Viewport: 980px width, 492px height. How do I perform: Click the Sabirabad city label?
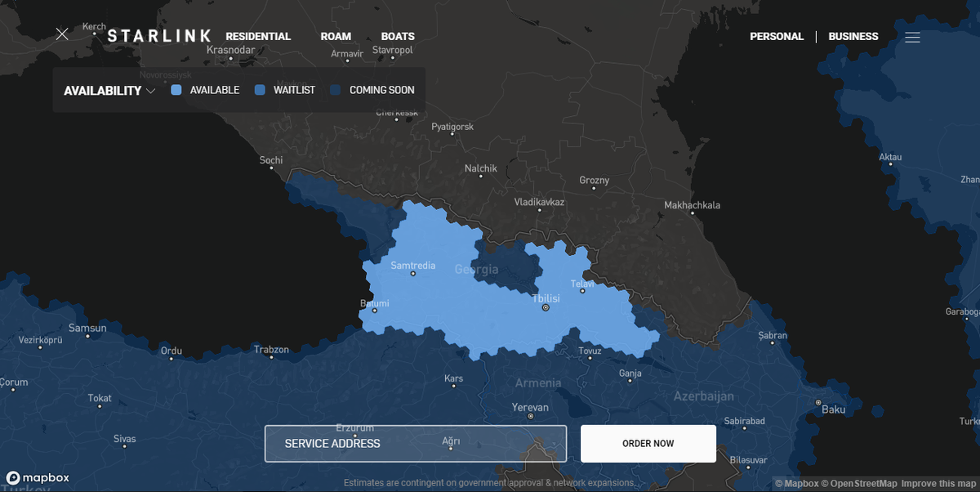tap(744, 422)
